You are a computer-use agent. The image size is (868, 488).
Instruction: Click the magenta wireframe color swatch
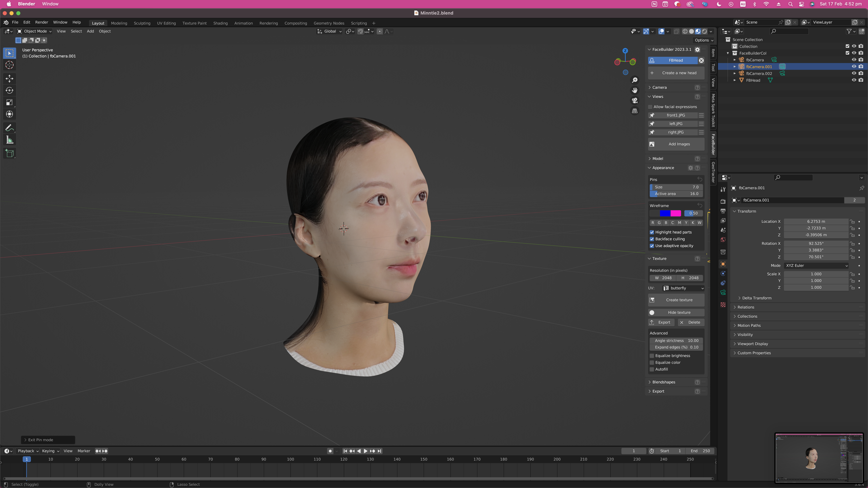tap(676, 213)
